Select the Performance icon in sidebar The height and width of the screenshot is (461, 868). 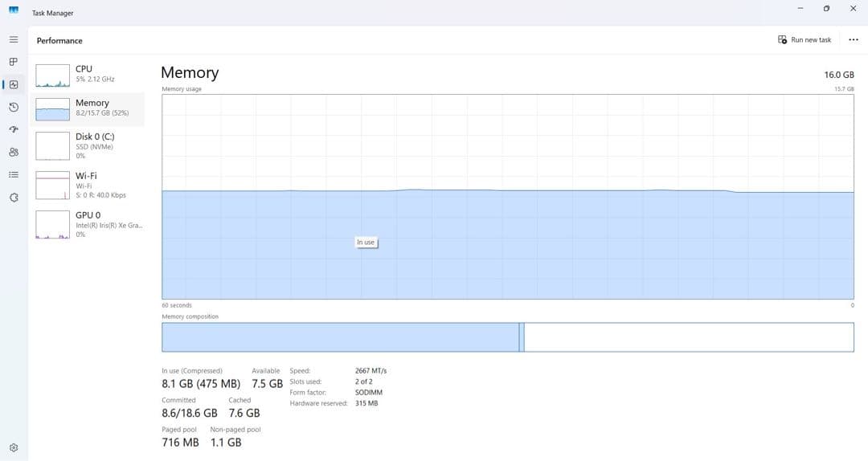14,84
